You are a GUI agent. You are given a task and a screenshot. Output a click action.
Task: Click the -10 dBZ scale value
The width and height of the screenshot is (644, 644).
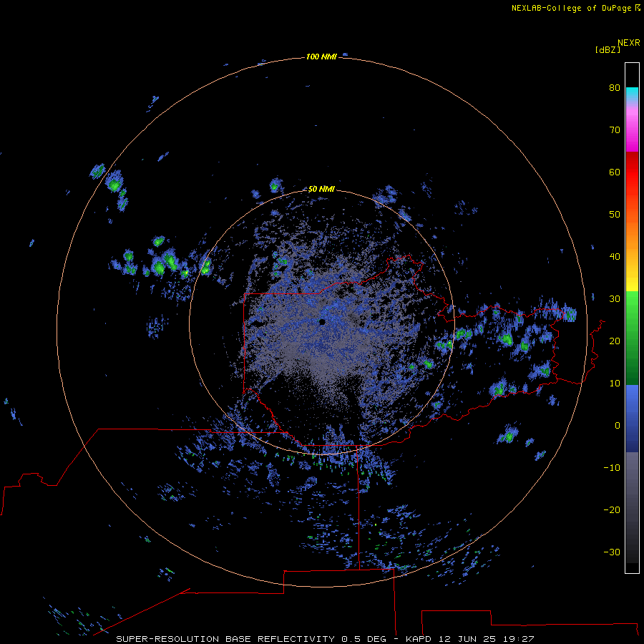[x=612, y=468]
